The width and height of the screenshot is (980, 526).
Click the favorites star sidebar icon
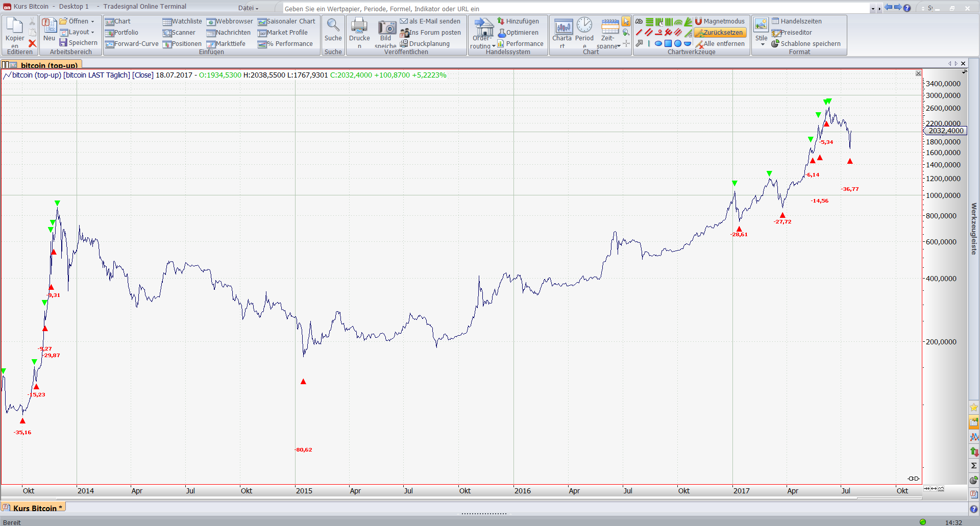(x=974, y=407)
